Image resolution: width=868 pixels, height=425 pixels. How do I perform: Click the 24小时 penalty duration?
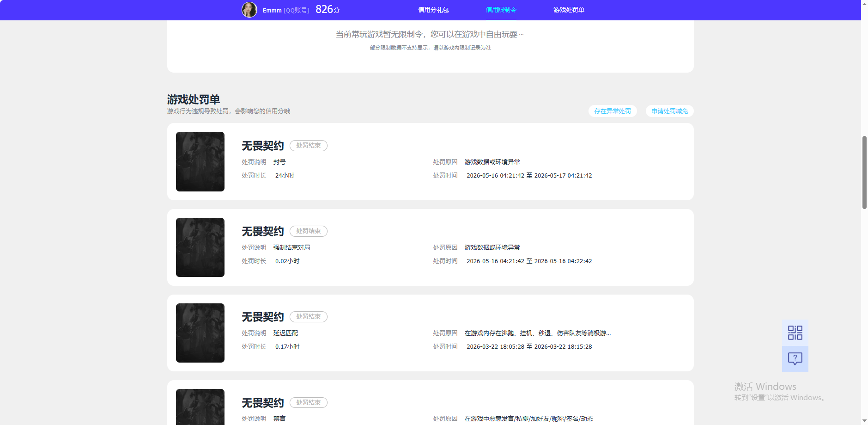click(x=285, y=176)
